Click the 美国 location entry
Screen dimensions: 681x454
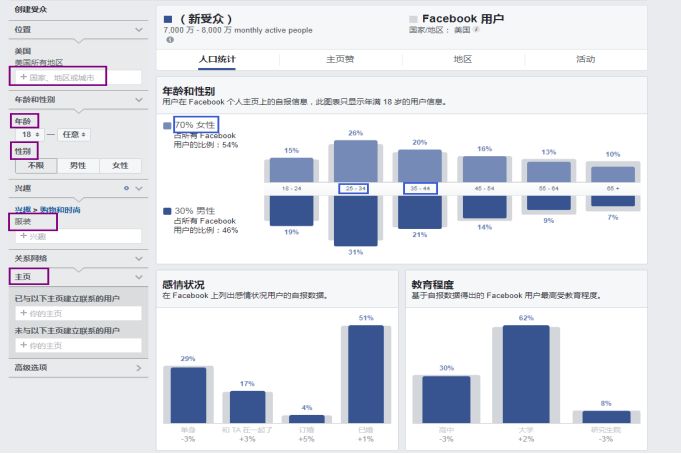pos(23,51)
